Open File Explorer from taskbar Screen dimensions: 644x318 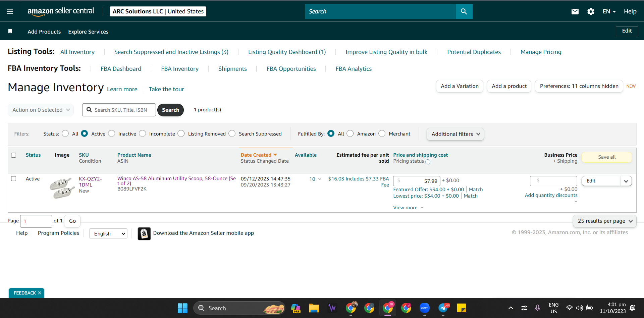click(314, 308)
